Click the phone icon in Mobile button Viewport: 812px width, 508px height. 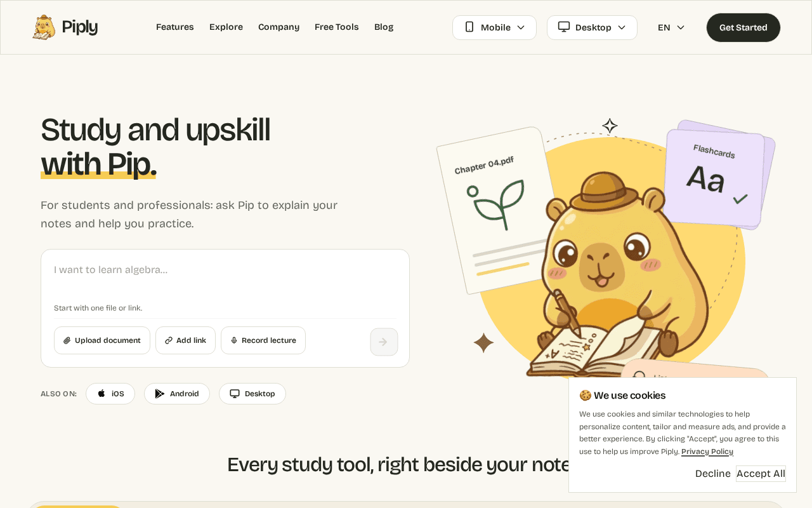[469, 27]
